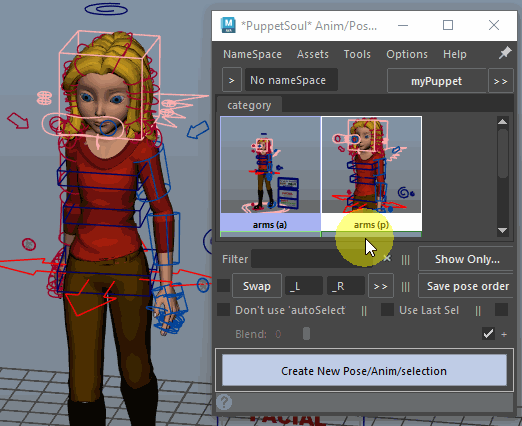Select the blue jaw circle control on face

(108, 128)
